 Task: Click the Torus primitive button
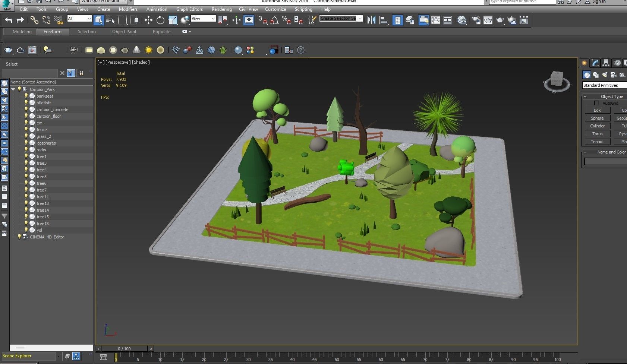click(x=597, y=134)
